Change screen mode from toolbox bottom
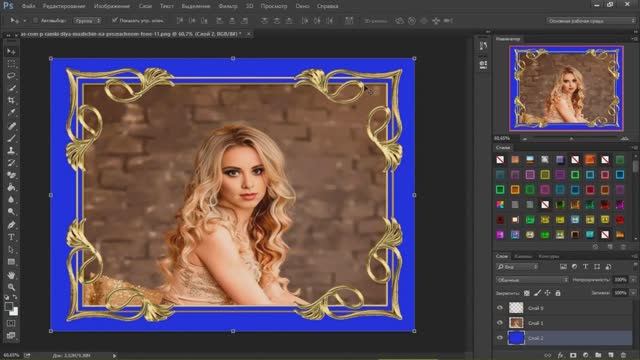 coord(11,335)
